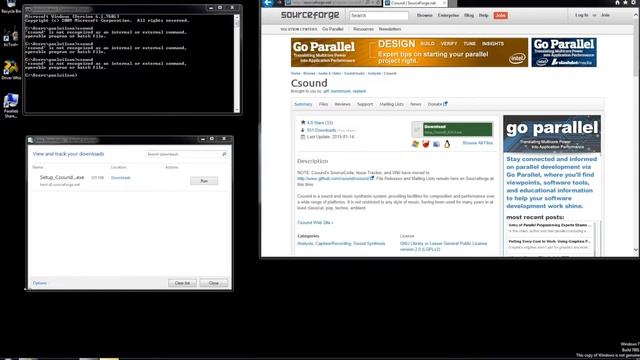The width and height of the screenshot is (640, 360).
Task: Click Help in SourceForge top menu
Action: [484, 16]
